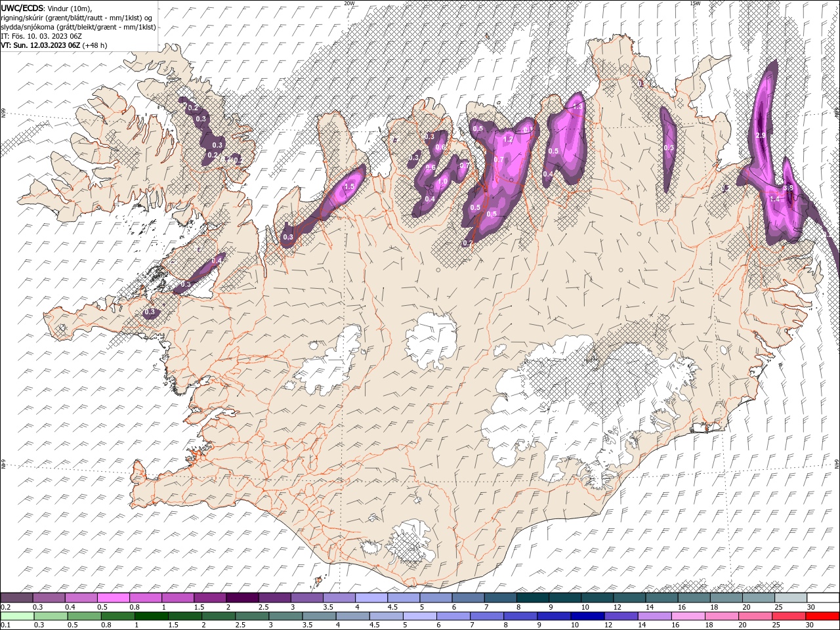The image size is (840, 630).
Task: Click the 20W longitude label
Action: pos(349,3)
